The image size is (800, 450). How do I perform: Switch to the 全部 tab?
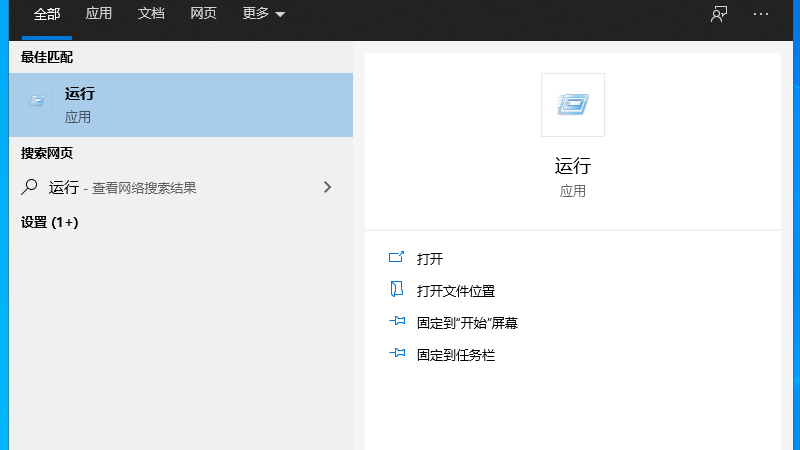(47, 14)
